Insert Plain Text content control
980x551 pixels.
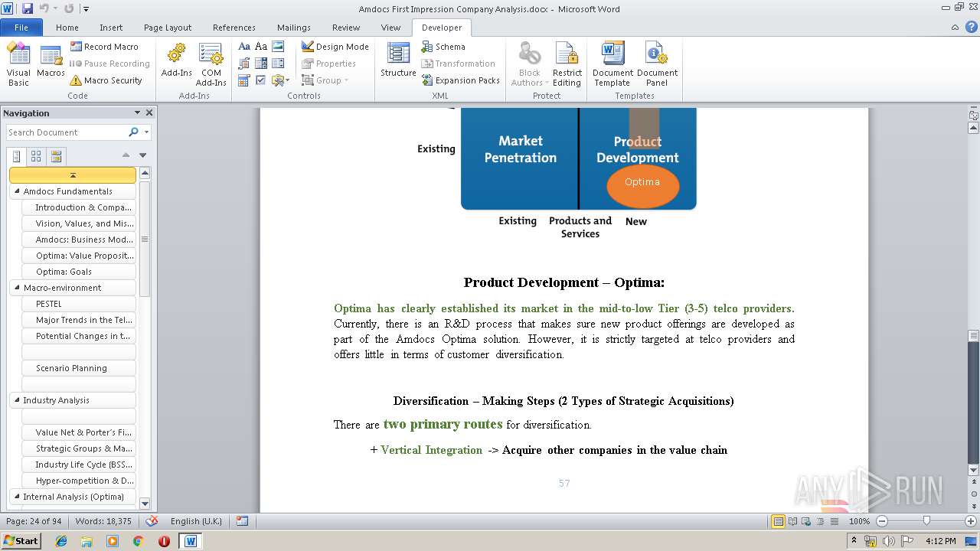coord(261,47)
